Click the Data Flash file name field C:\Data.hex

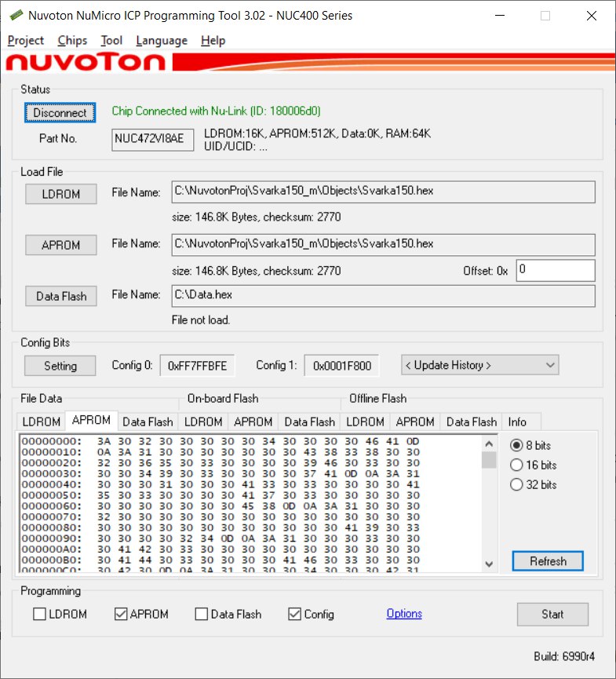(383, 296)
